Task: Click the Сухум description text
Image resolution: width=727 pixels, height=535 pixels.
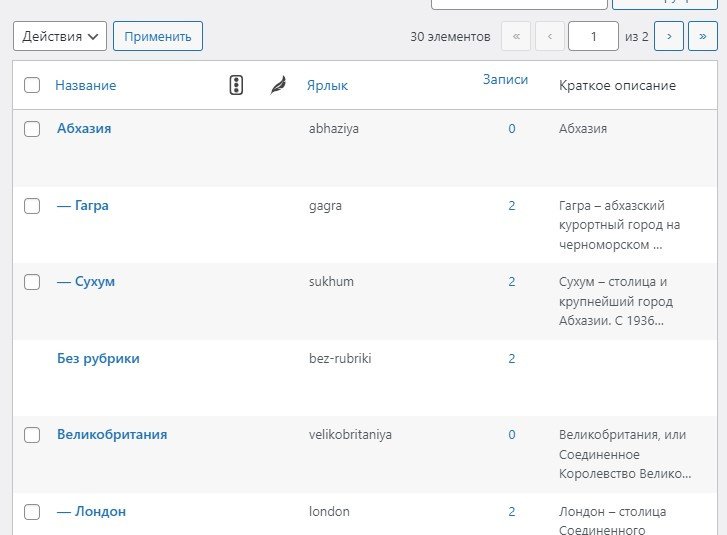Action: tap(616, 301)
